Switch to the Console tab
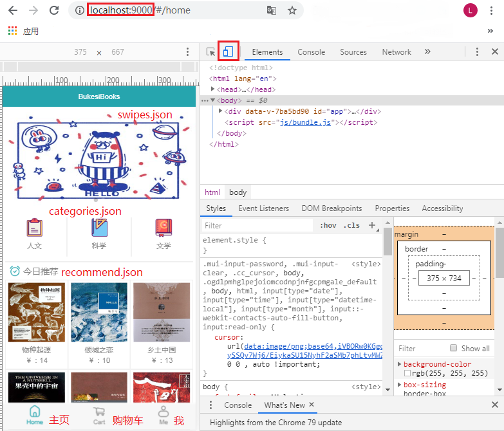The image size is (504, 431). (x=311, y=52)
